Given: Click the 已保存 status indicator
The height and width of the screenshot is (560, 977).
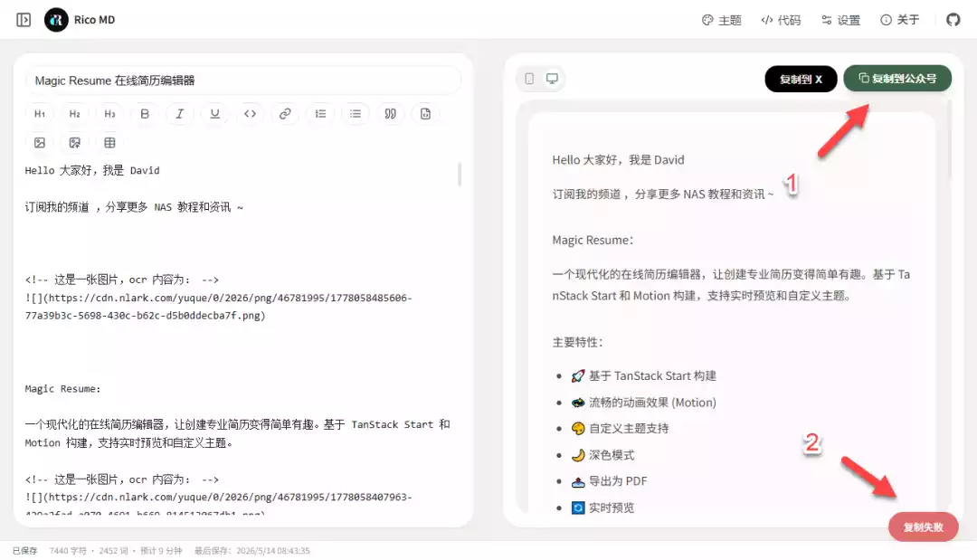Looking at the screenshot, I should click(25, 551).
